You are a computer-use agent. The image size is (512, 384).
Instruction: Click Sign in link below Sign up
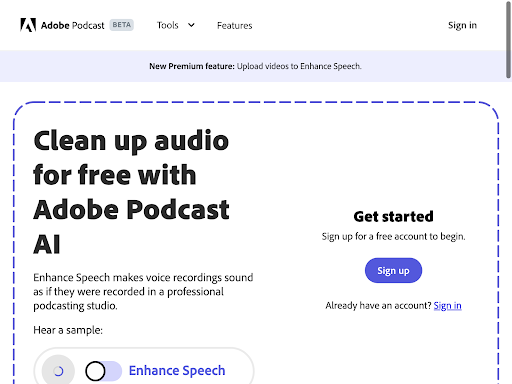pyautogui.click(x=447, y=306)
